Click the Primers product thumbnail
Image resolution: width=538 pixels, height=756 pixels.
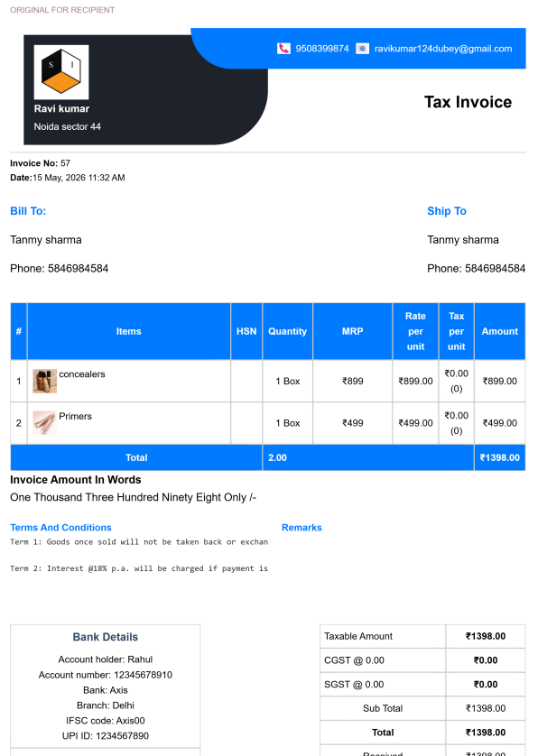coord(45,423)
